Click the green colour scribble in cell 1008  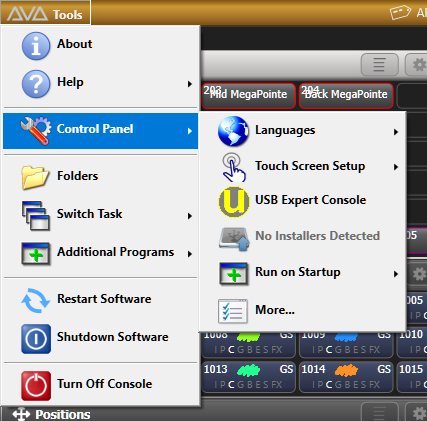pos(249,337)
